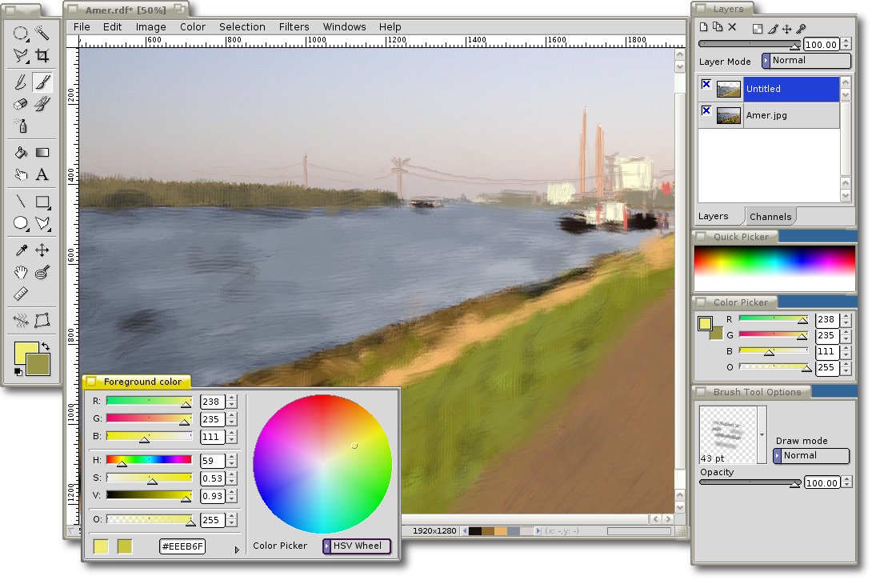The image size is (888, 588).
Task: Switch to the Channels tab
Action: coord(770,217)
